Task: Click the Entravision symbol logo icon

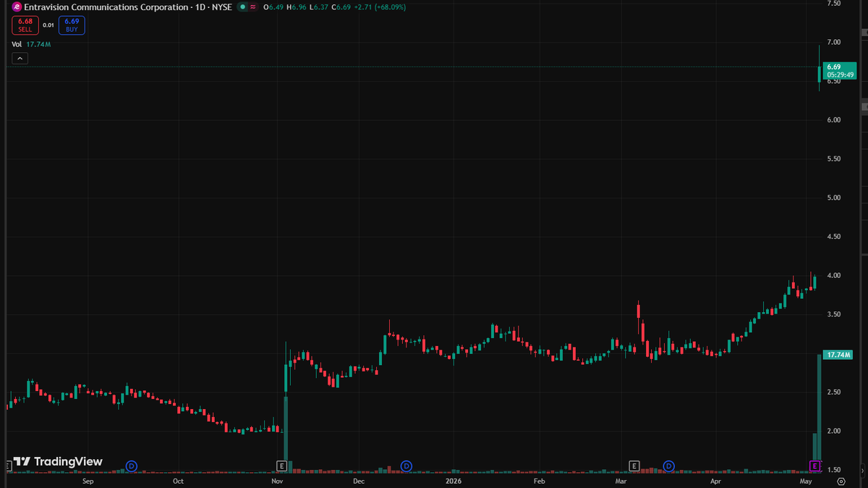Action: pyautogui.click(x=17, y=7)
